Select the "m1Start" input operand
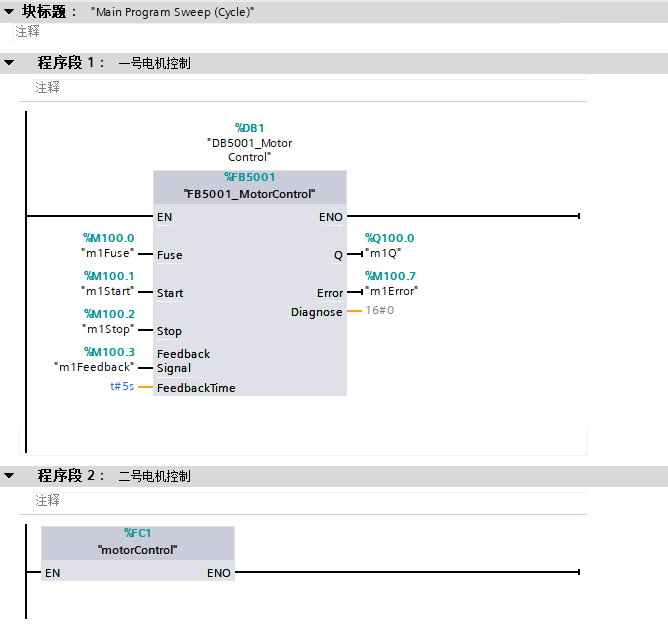Screen dimensions: 668x624 click(x=108, y=292)
